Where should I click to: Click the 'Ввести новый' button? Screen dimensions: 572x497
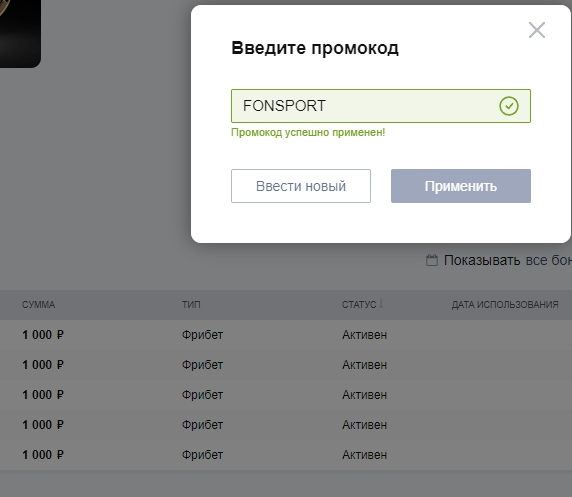click(301, 186)
